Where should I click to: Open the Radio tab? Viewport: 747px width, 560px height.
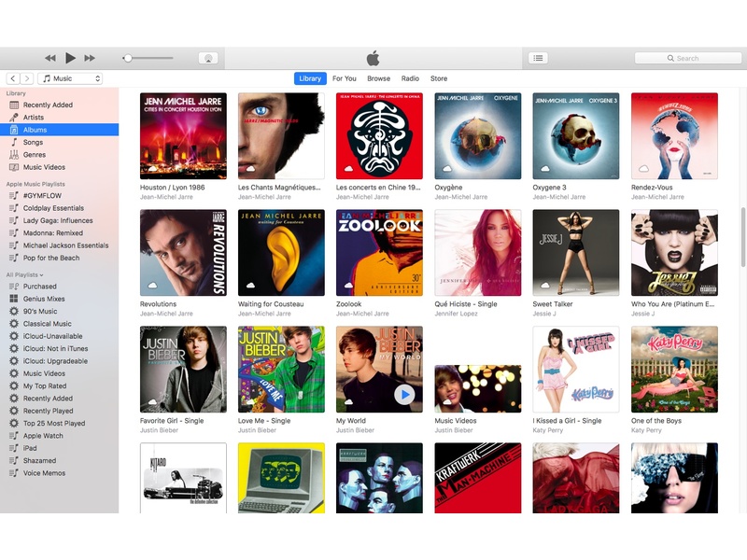410,78
